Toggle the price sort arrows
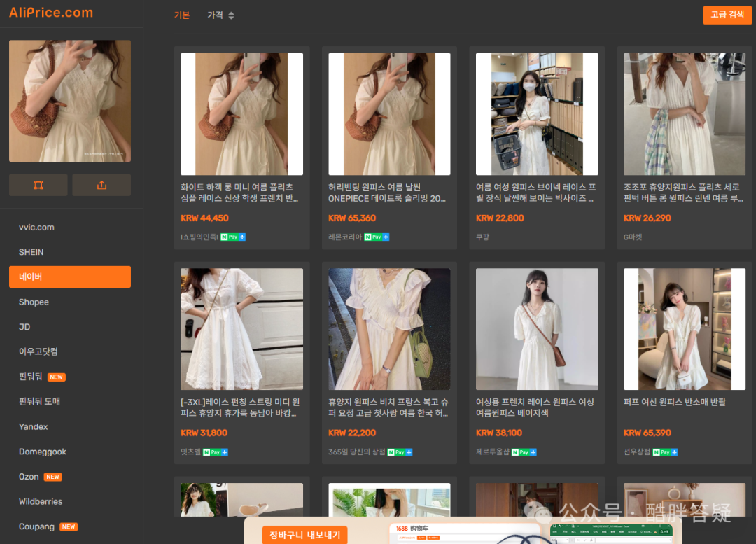This screenshot has height=544, width=756. tap(232, 15)
